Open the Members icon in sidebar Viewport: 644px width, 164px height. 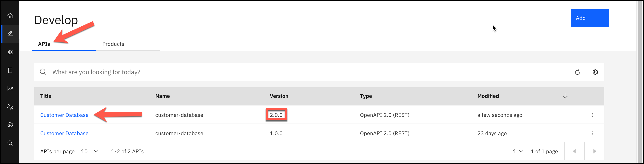(10, 107)
